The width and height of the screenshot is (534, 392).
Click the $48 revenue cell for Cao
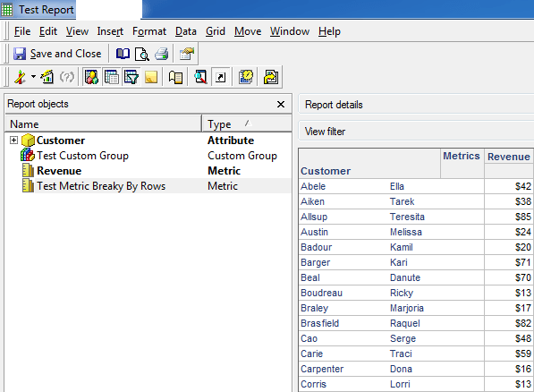509,338
